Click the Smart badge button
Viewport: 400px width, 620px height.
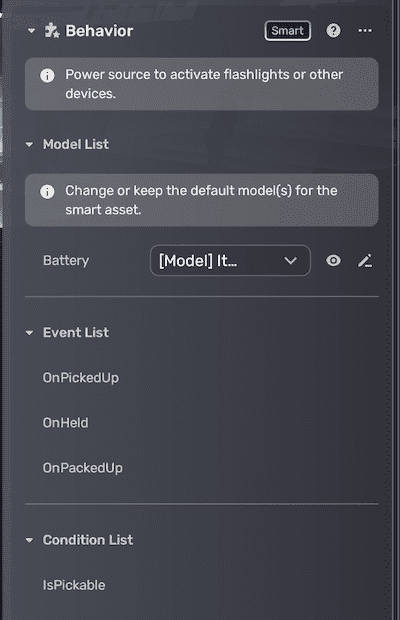tap(287, 30)
